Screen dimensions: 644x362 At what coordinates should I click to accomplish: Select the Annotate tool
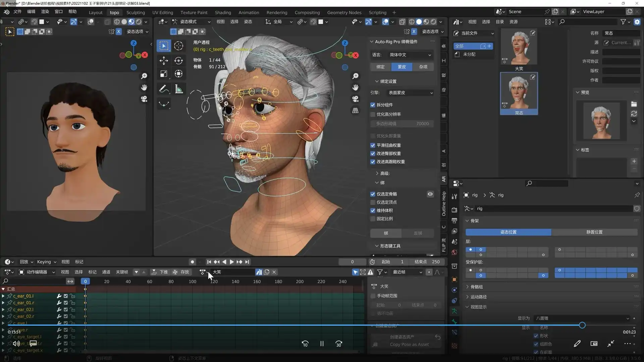point(164,89)
